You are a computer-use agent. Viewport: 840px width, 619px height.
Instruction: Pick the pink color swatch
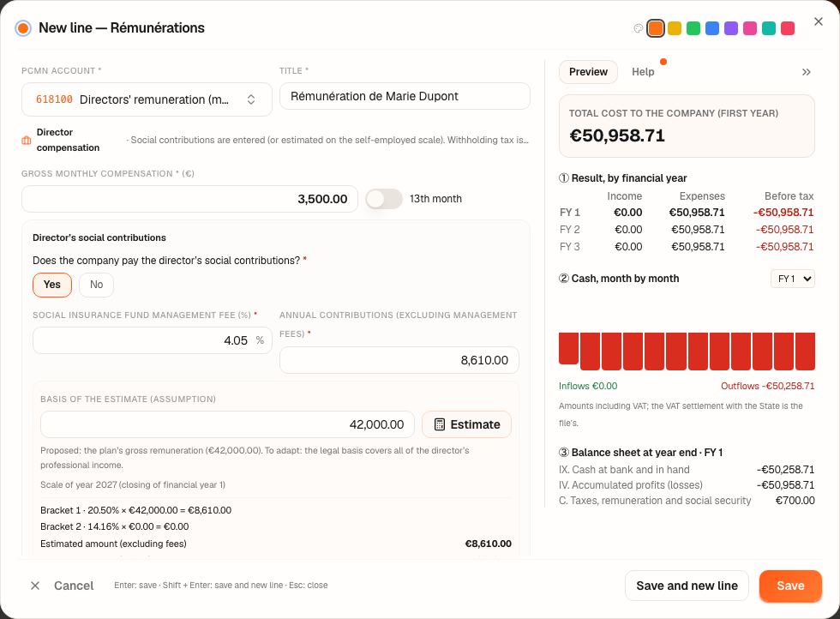click(750, 28)
